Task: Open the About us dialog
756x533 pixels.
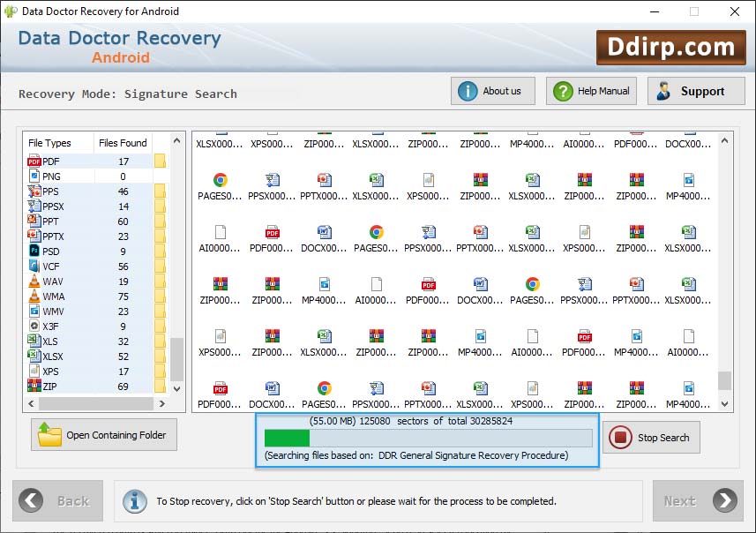Action: click(x=493, y=91)
